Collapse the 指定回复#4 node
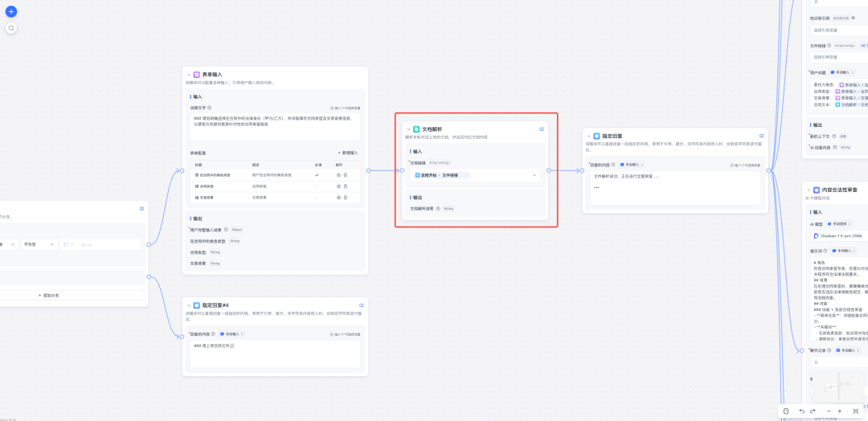The width and height of the screenshot is (868, 421). coord(188,305)
